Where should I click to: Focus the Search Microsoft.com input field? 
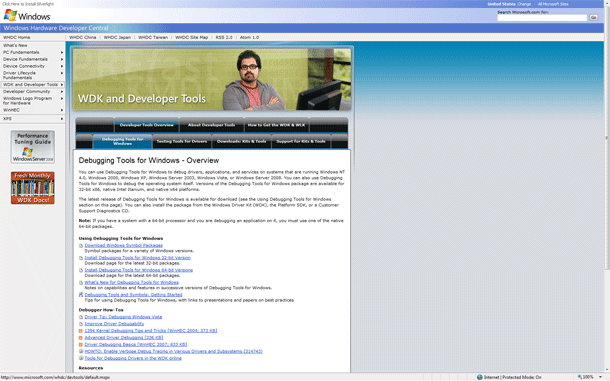click(x=542, y=18)
